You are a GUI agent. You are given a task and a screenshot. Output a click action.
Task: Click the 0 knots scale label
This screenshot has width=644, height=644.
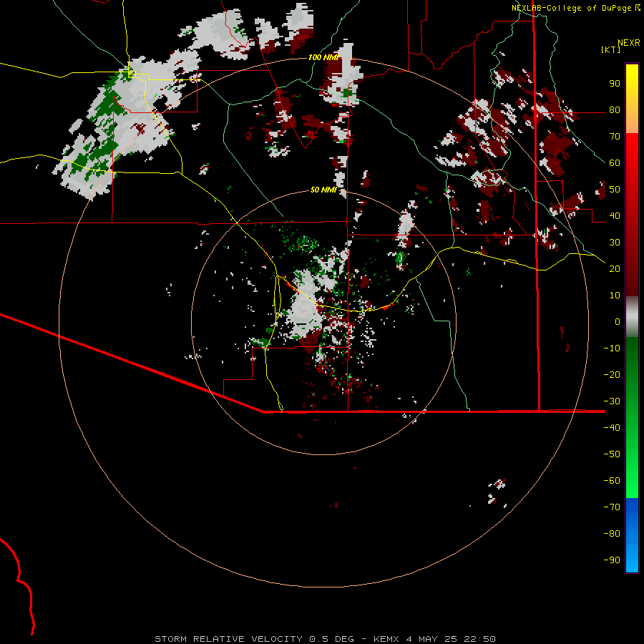618,322
